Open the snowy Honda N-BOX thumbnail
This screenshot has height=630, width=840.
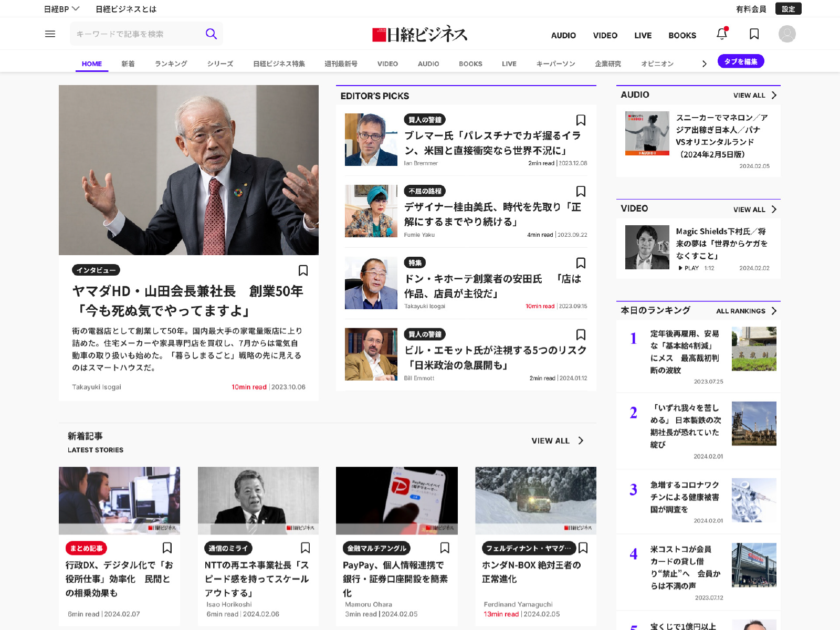535,501
